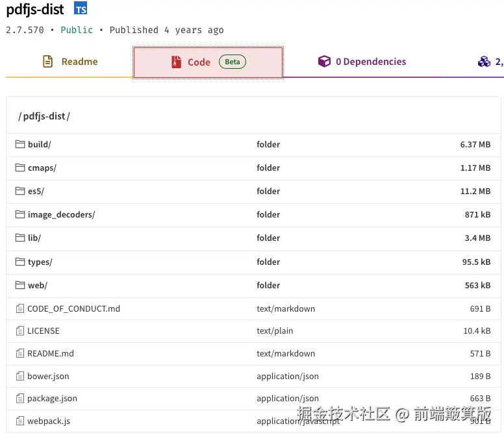Open the README.md file
This screenshot has width=504, height=435.
point(51,353)
